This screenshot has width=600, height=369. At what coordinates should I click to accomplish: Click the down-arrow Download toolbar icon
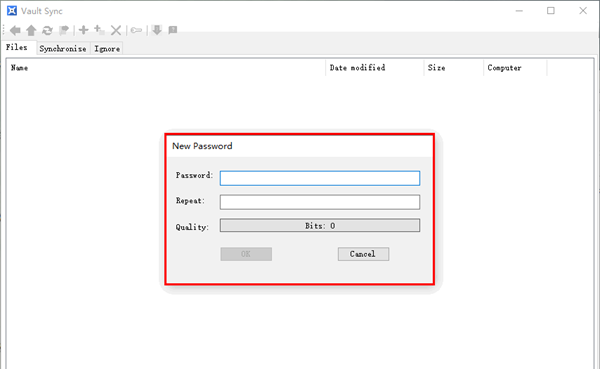(x=157, y=30)
